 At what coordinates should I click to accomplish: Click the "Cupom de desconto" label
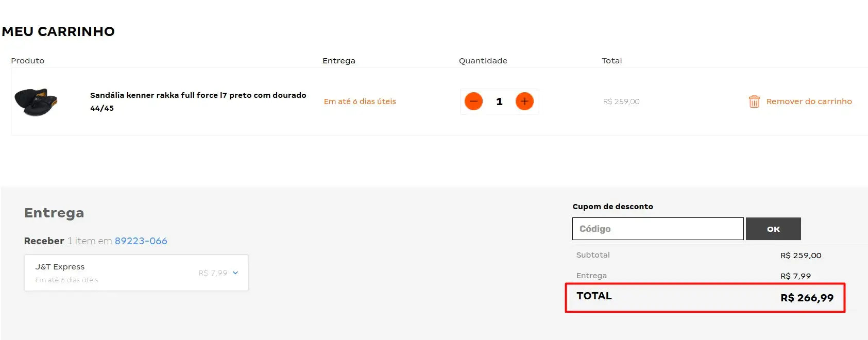coord(612,207)
